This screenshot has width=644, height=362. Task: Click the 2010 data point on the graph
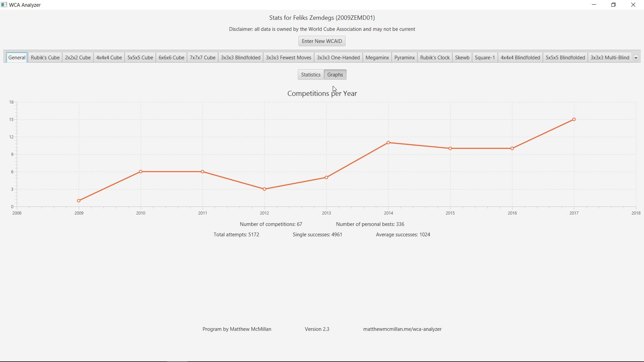coord(141,172)
